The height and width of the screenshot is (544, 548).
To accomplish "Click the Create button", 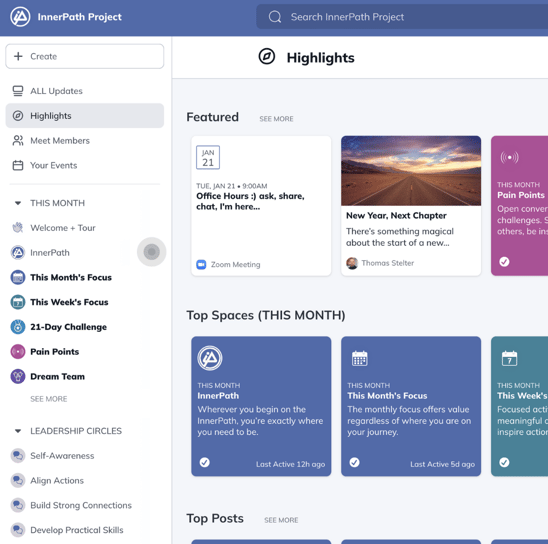I will point(85,56).
